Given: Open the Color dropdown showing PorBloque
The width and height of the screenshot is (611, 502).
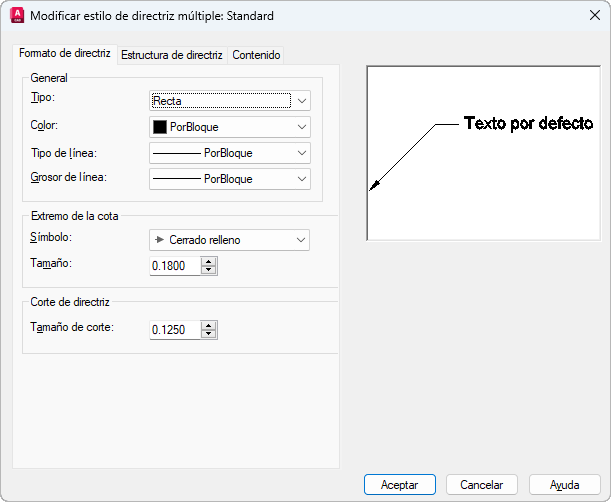Looking at the screenshot, I should pos(230,127).
